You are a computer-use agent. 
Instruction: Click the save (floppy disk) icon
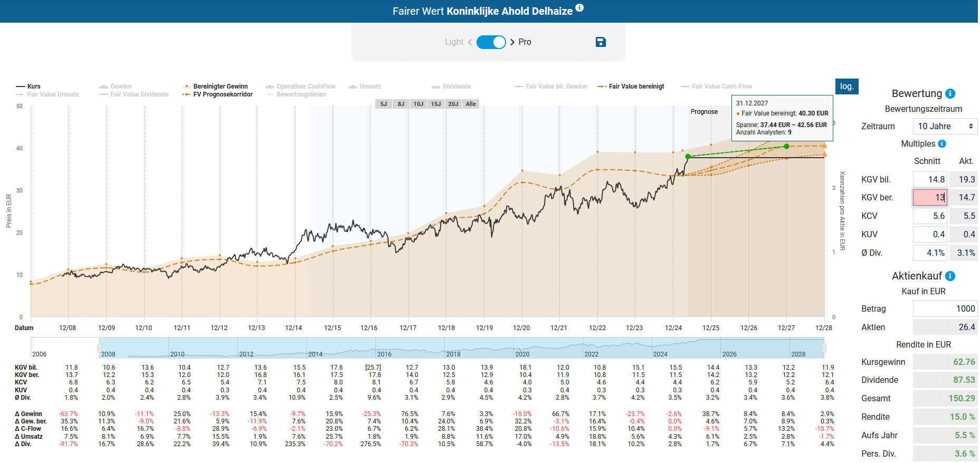(601, 42)
